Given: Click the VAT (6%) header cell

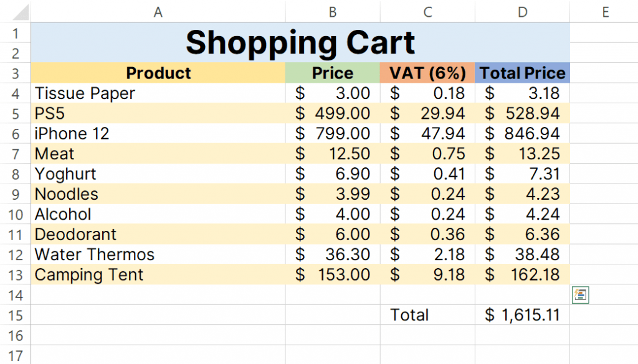Looking at the screenshot, I should pyautogui.click(x=427, y=73).
